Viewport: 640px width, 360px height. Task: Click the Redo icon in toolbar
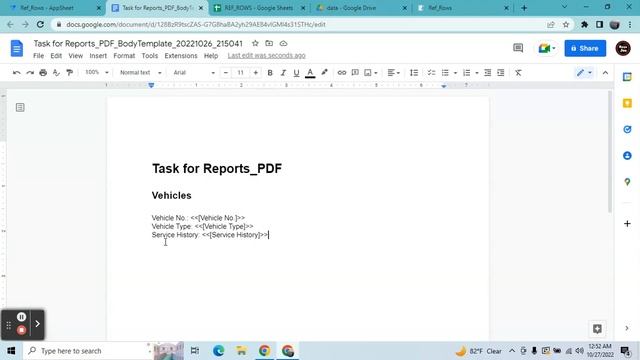pos(30,73)
